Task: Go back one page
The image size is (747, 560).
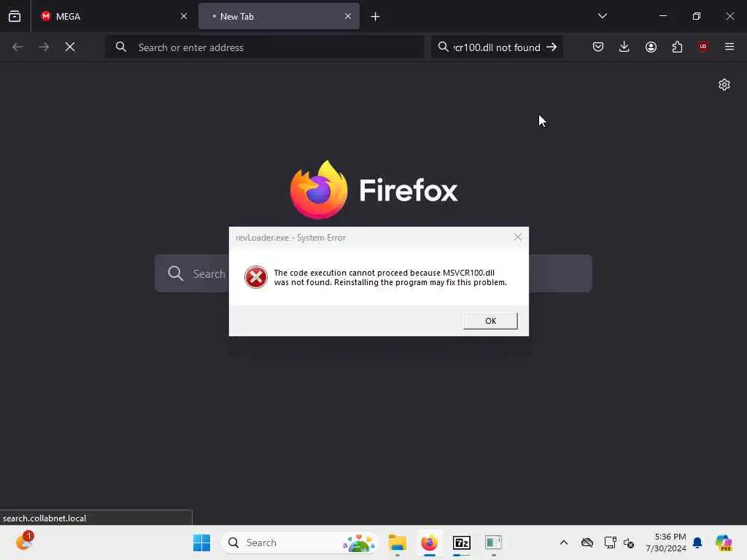Action: coord(18,47)
